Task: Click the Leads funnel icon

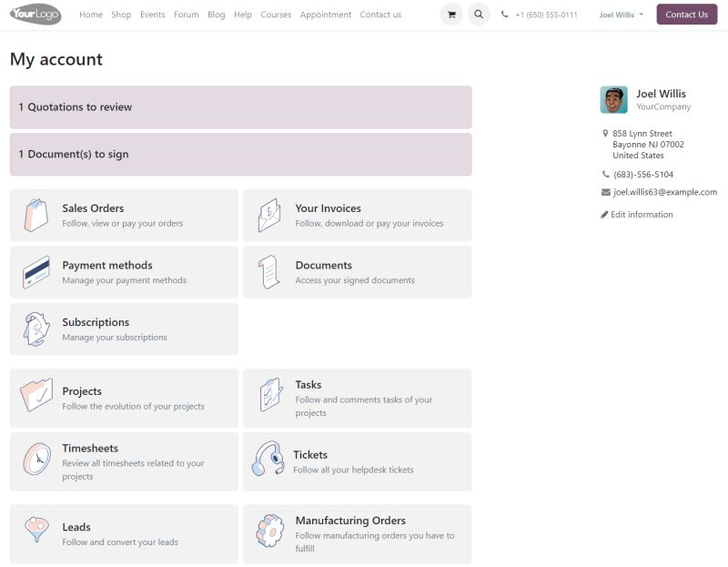Action: [36, 530]
